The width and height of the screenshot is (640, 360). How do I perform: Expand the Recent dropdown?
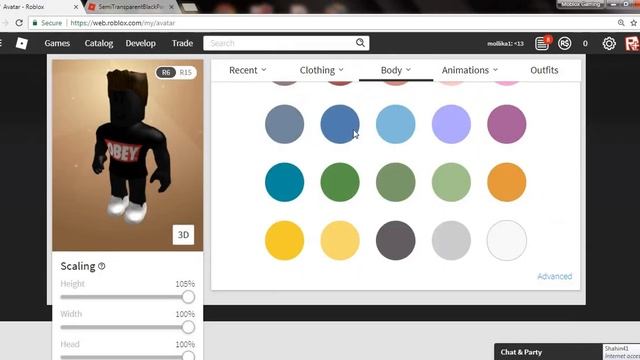(247, 70)
